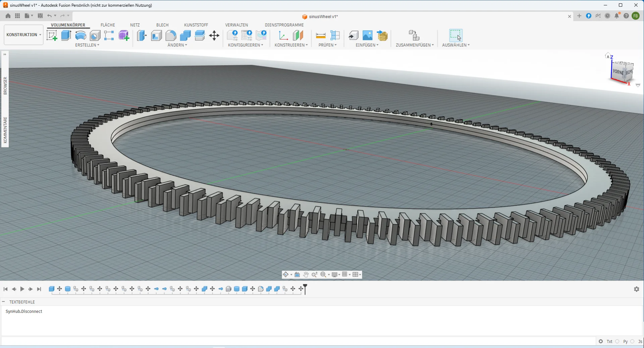Select the Js radio button

coord(632,341)
